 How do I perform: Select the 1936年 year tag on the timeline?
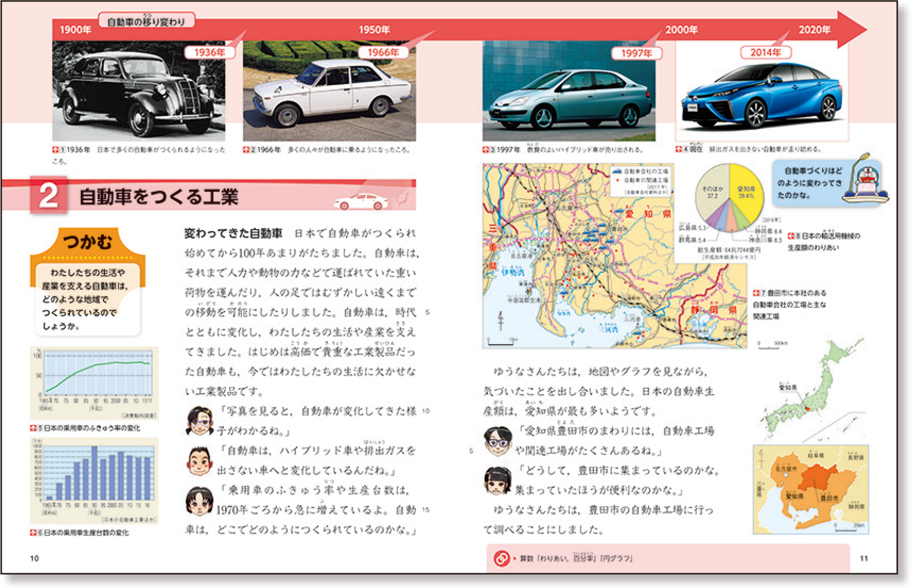pyautogui.click(x=209, y=53)
